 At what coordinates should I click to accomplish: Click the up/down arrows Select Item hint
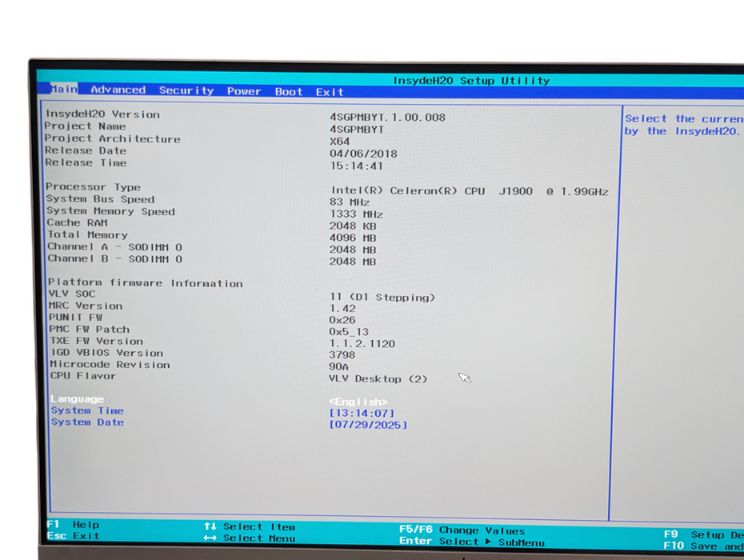(250, 526)
